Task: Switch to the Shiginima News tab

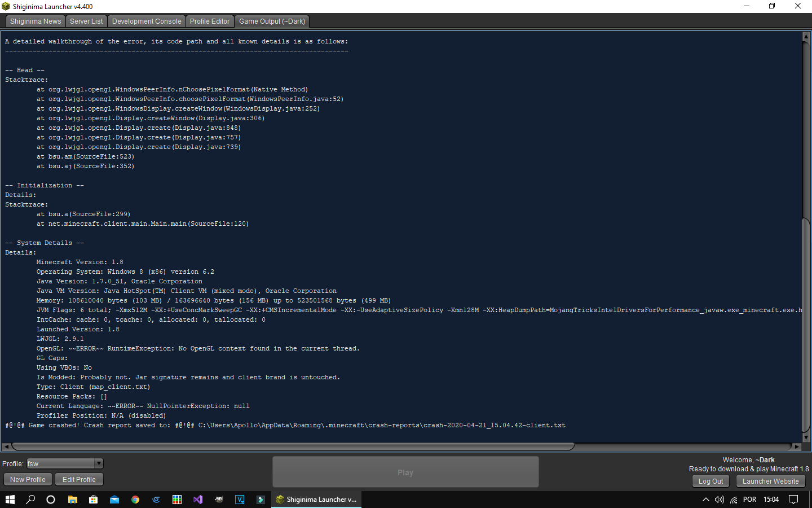Action: pyautogui.click(x=36, y=21)
